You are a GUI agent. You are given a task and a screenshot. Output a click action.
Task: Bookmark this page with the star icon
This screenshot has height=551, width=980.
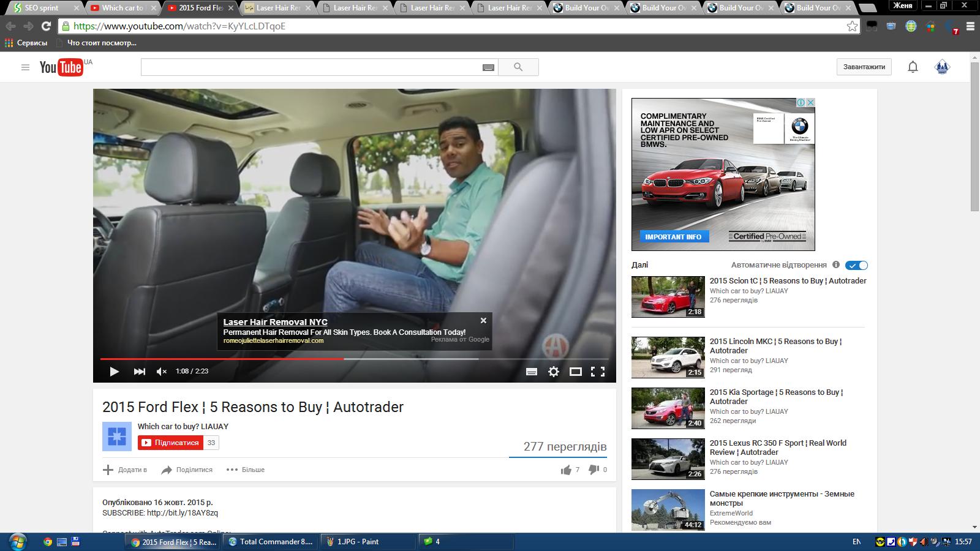852,26
